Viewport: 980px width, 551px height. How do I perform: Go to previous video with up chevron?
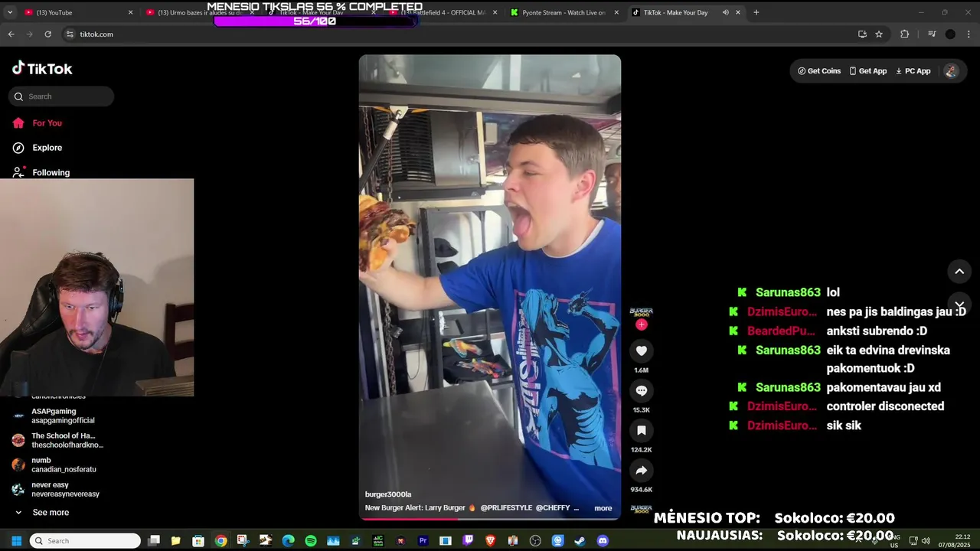click(x=959, y=271)
